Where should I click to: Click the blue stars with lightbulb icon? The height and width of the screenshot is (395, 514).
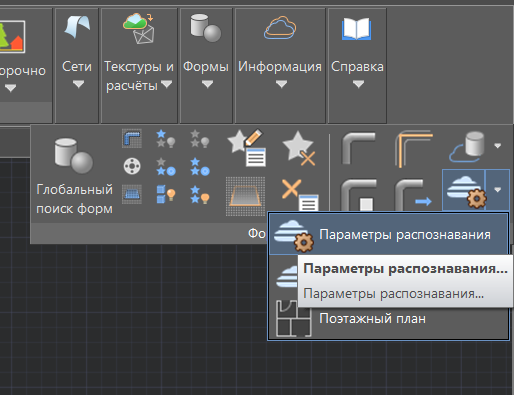tap(200, 195)
